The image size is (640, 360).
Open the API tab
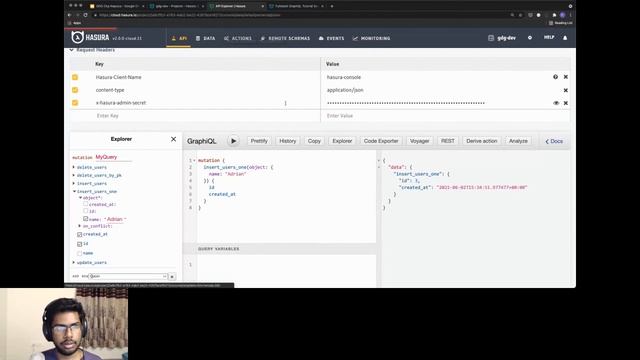pos(179,38)
